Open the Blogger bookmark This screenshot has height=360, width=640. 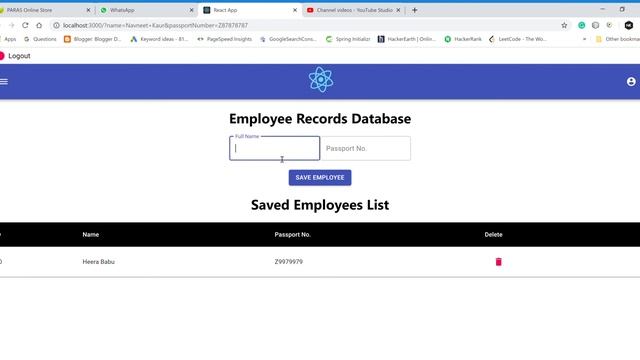(x=93, y=39)
